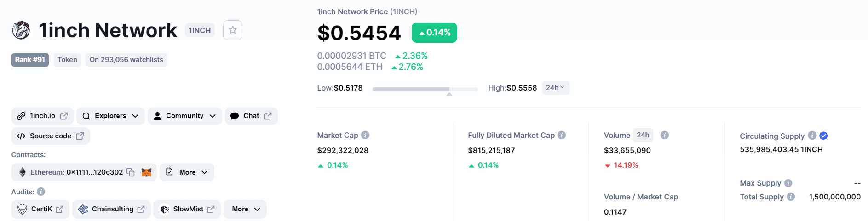Click Market Cap info icon
This screenshot has width=868, height=221.
click(365, 135)
